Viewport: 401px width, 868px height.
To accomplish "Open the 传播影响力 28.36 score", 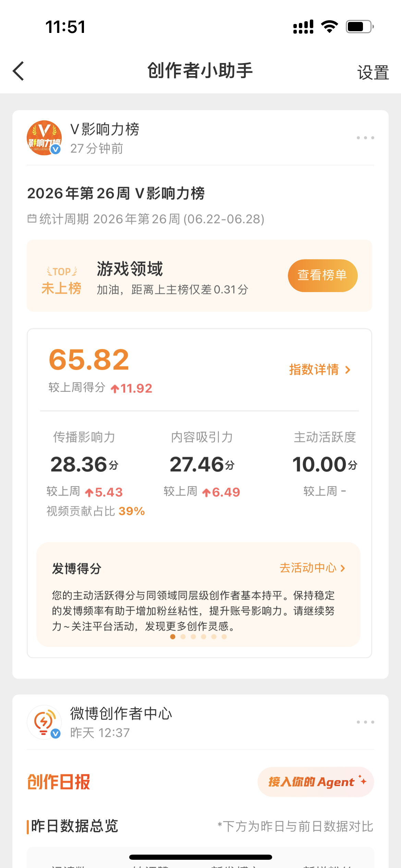I will 84,464.
